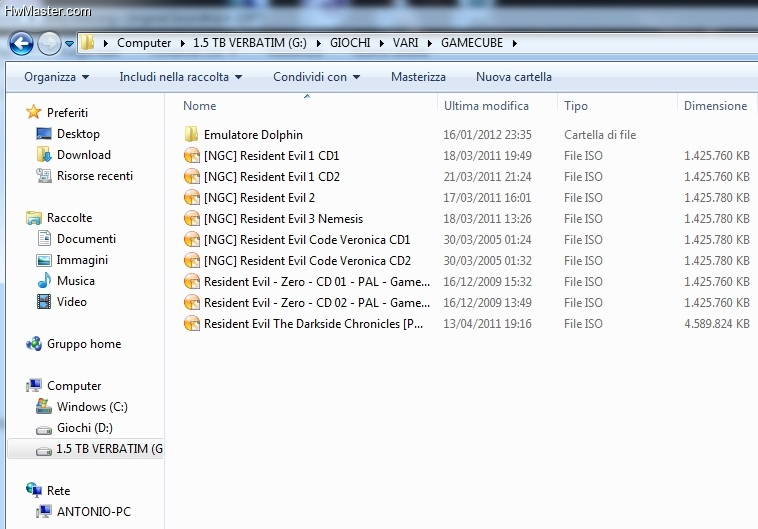Click the folder icon in address bar
The height and width of the screenshot is (529, 758).
point(87,43)
